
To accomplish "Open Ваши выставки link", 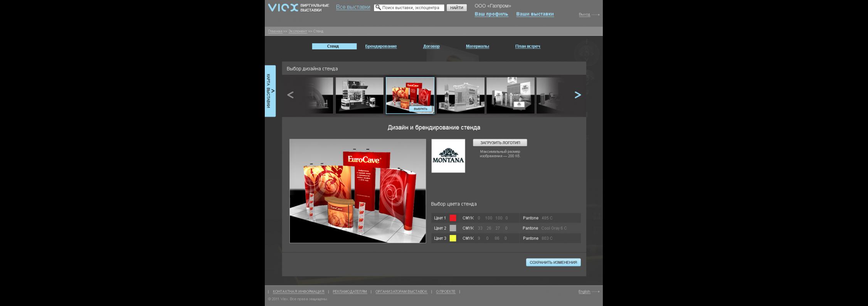I will point(535,14).
